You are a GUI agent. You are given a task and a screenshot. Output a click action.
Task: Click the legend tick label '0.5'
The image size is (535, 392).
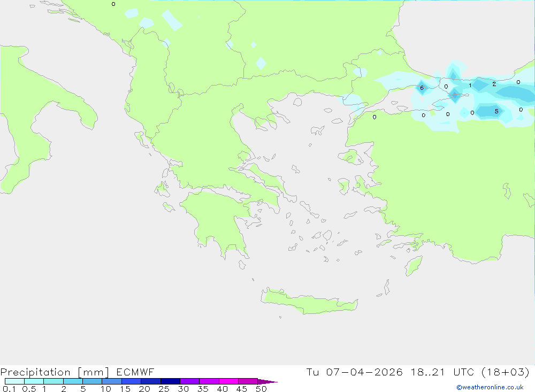29,389
